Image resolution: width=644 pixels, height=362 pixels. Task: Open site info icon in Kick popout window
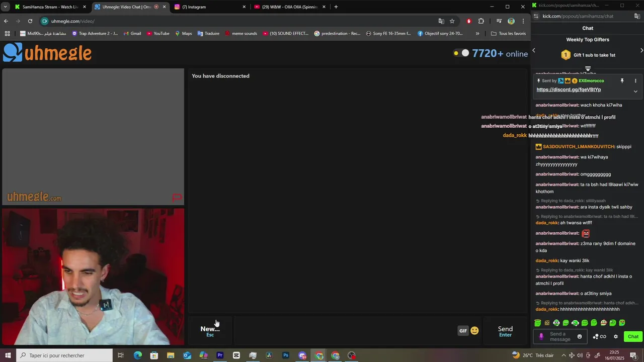pyautogui.click(x=536, y=16)
